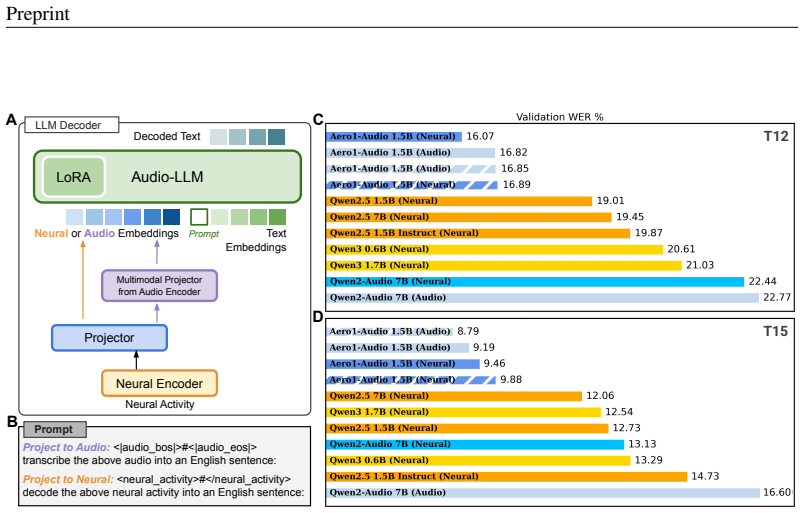Click the gray Prompt header tab
The image size is (804, 513).
[54, 429]
